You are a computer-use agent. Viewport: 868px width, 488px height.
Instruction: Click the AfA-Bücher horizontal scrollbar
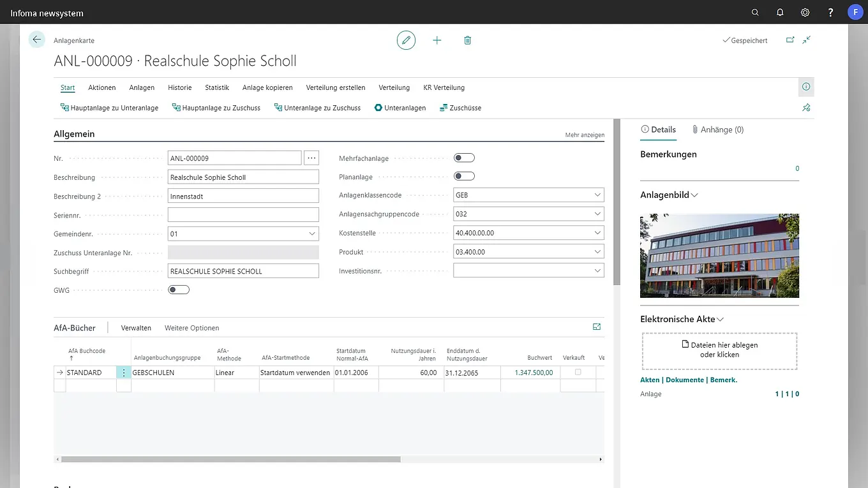pos(230,459)
